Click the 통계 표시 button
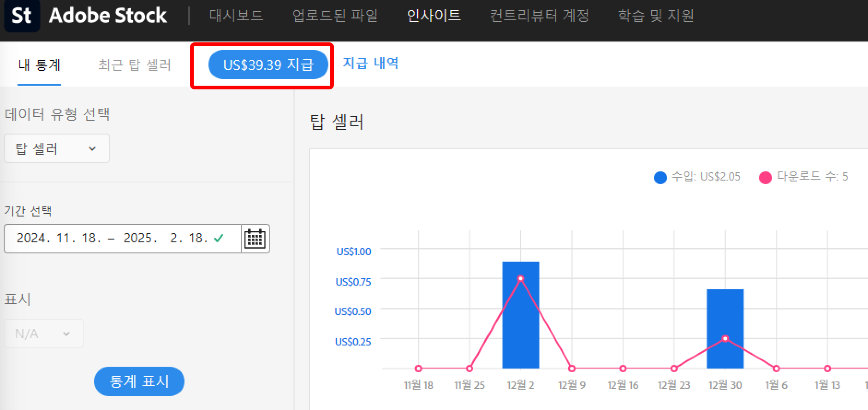 click(139, 381)
